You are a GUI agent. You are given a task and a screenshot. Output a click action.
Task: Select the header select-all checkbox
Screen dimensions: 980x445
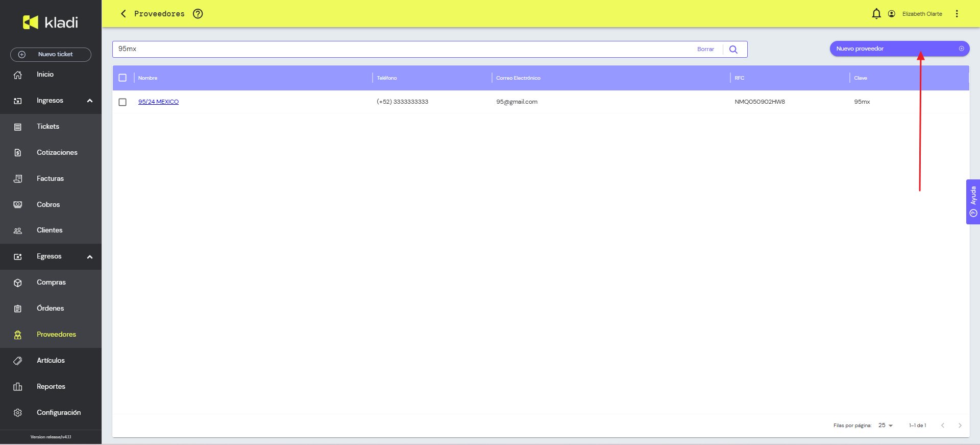[122, 78]
